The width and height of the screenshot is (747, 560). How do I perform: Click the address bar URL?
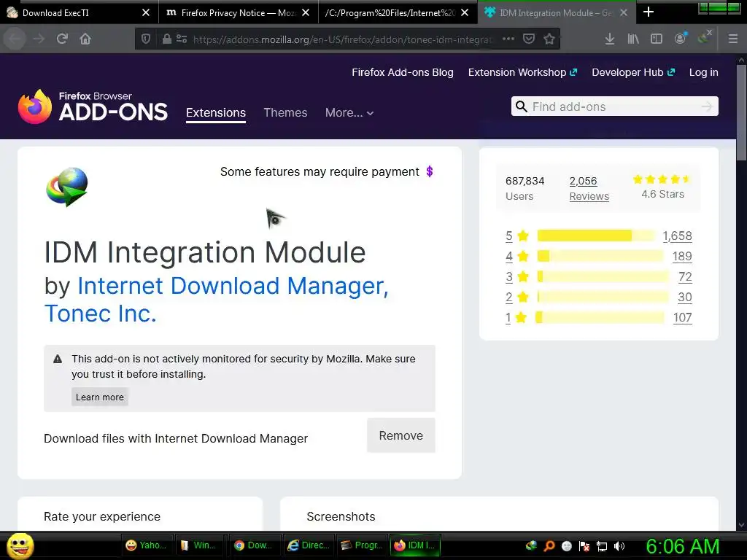[342, 39]
